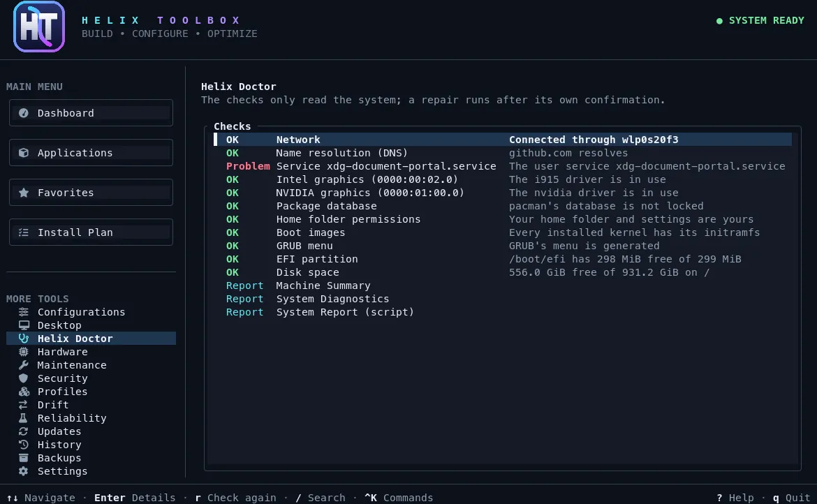Click the Maintenance wrench icon
Image resolution: width=817 pixels, height=504 pixels.
[x=24, y=365]
